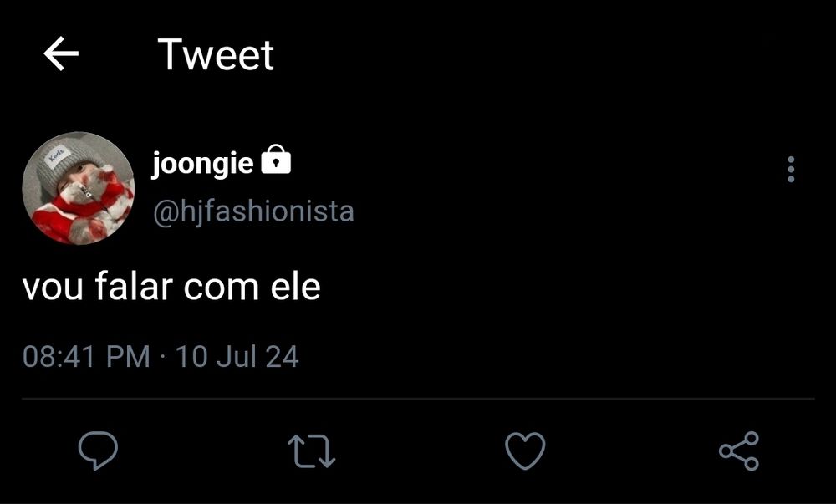836x504 pixels.
Task: Tap the date 10 Jul 24
Action: click(237, 355)
